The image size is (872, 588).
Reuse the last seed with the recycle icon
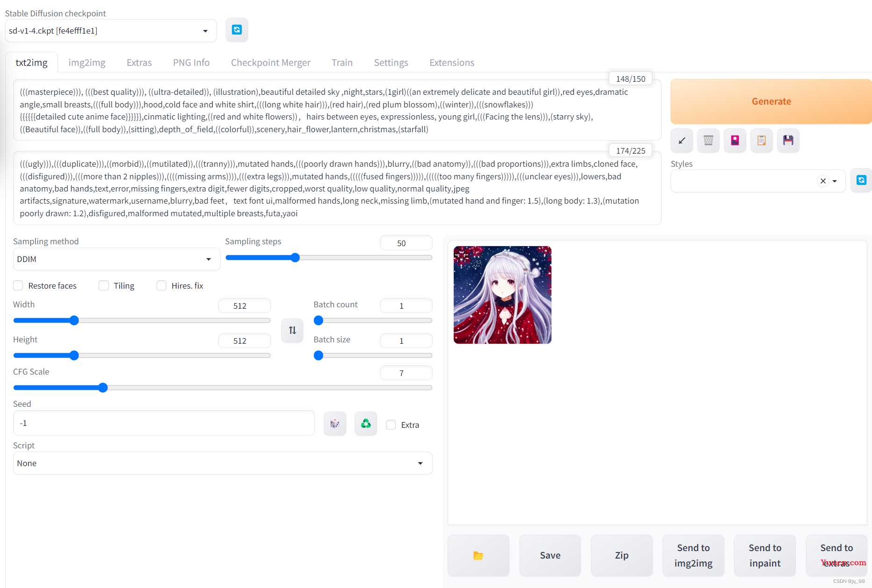click(366, 424)
